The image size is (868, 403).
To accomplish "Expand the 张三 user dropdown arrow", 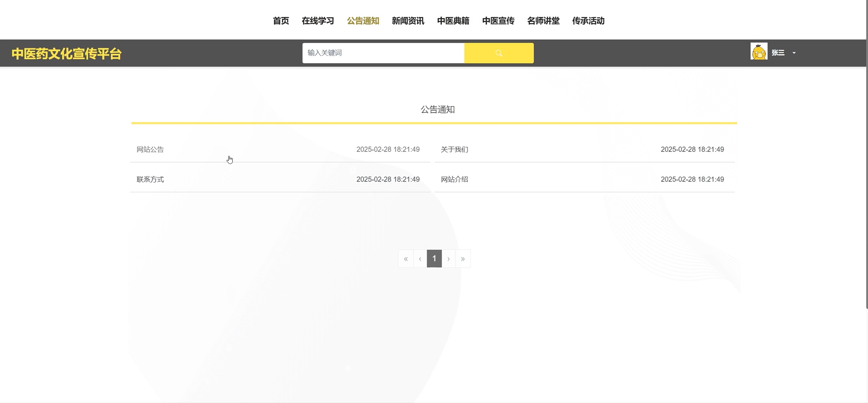I will 794,53.
